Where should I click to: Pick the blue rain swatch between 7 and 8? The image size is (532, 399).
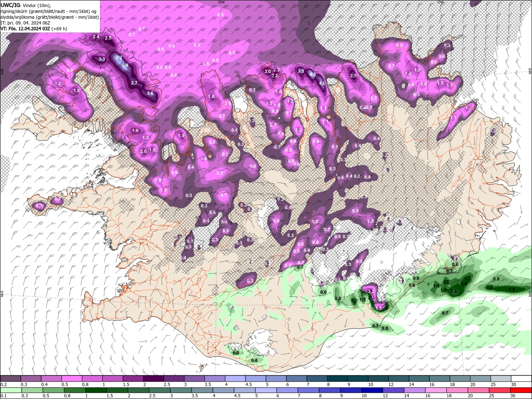(309, 390)
